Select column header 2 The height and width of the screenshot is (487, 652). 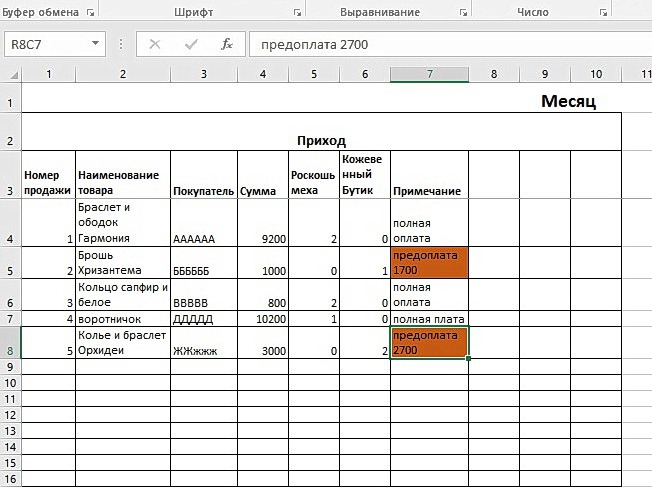(x=123, y=74)
